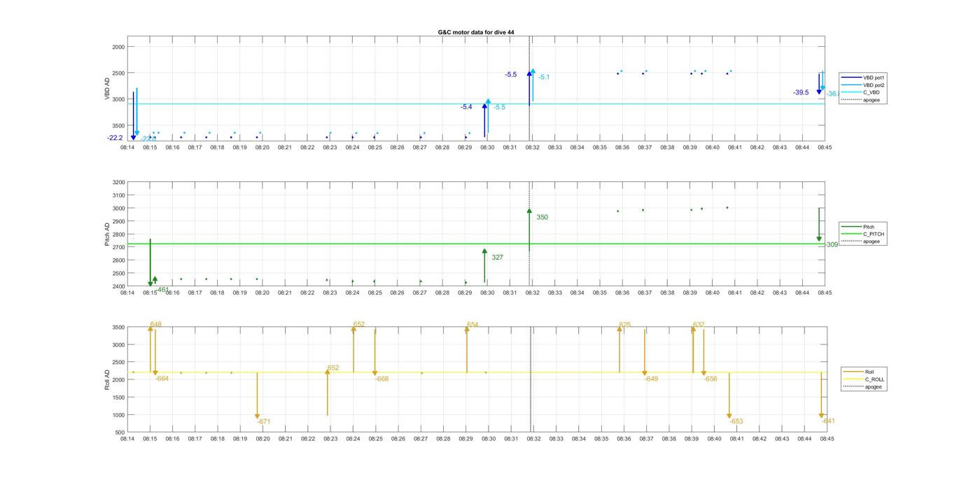This screenshot has height=485, width=980.
Task: Click the "-668" roll value label
Action: [x=381, y=379]
